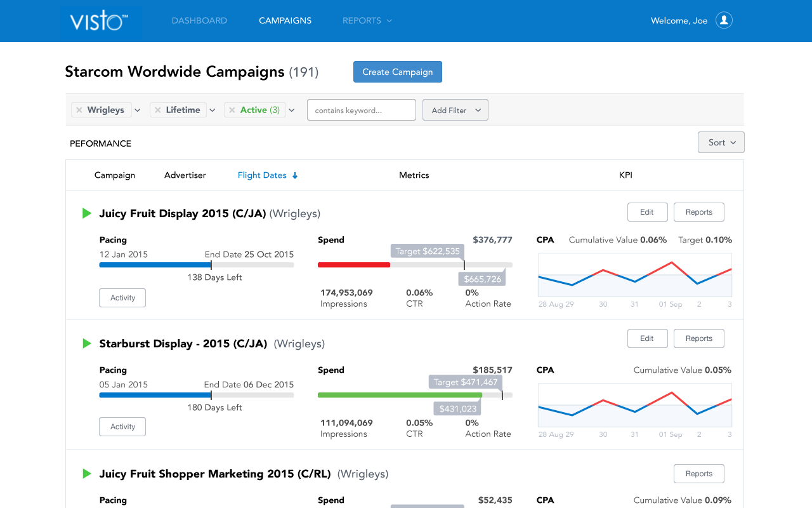Remove the Lifetime filter tag
The width and height of the screenshot is (812, 508).
158,110
